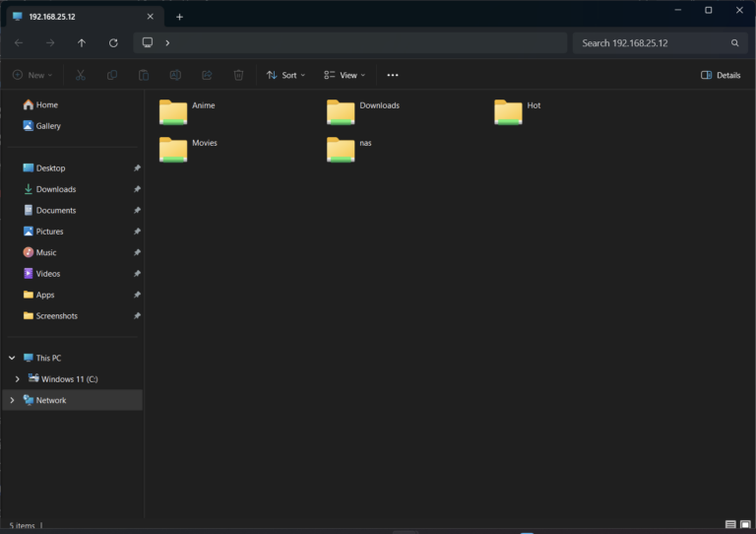Click the Delete trash icon in toolbar
The height and width of the screenshot is (534, 756).
point(238,75)
